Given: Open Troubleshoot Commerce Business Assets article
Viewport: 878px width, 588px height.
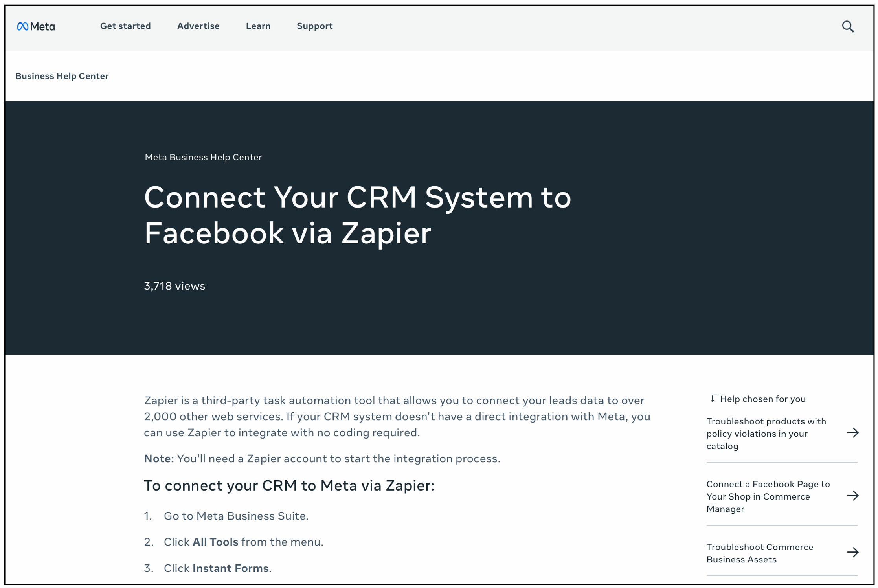Looking at the screenshot, I should click(x=760, y=553).
